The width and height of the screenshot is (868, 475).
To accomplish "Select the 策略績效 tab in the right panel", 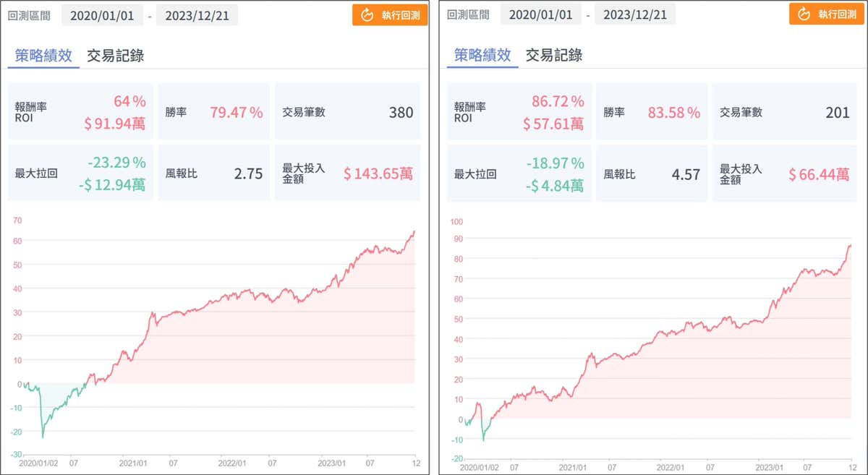I will (x=482, y=56).
